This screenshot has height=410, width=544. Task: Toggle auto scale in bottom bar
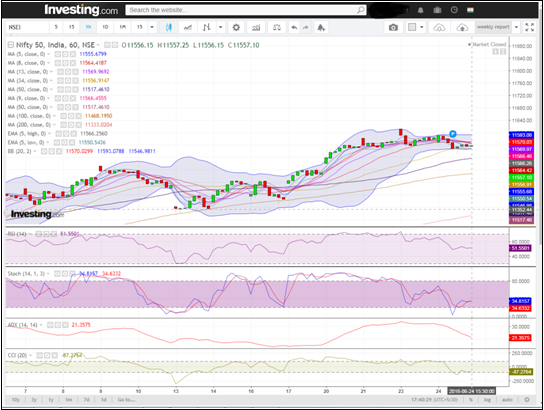pyautogui.click(x=507, y=400)
